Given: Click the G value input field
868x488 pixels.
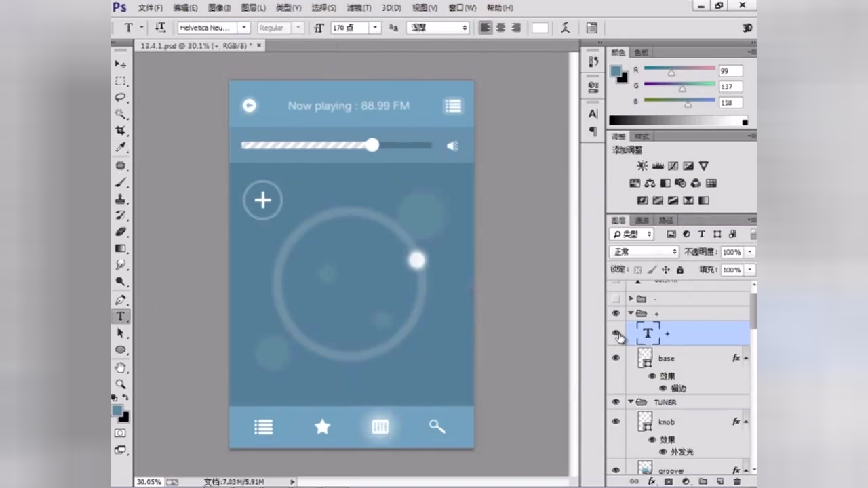Looking at the screenshot, I should tap(731, 87).
